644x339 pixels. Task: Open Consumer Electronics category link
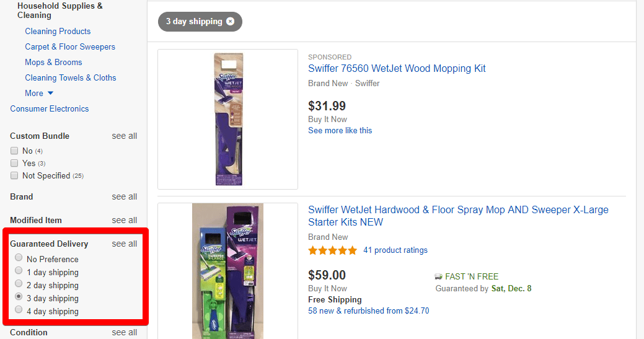[50, 108]
